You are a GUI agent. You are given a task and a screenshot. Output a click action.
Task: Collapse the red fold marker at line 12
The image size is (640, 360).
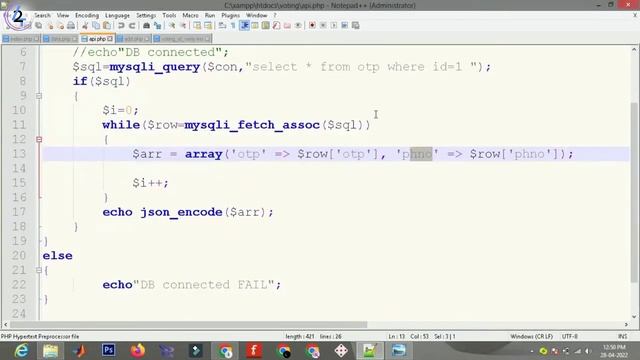pyautogui.click(x=39, y=140)
